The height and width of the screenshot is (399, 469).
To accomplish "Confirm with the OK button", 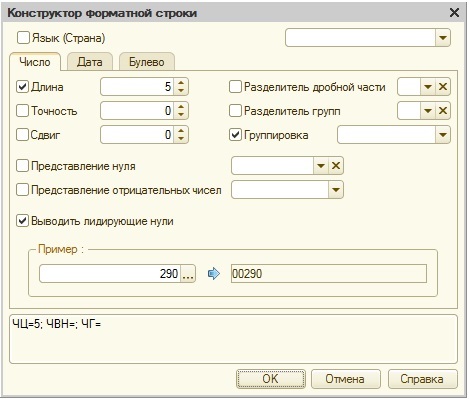I will [270, 379].
